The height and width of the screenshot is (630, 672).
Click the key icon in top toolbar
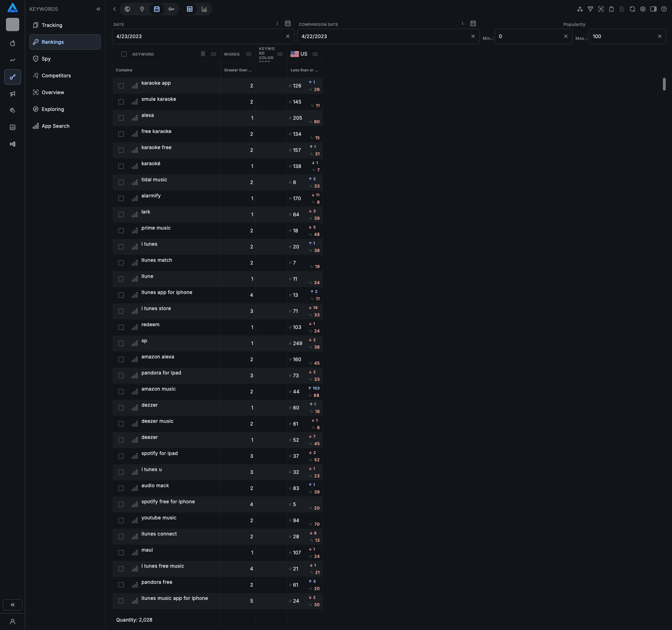click(x=171, y=9)
